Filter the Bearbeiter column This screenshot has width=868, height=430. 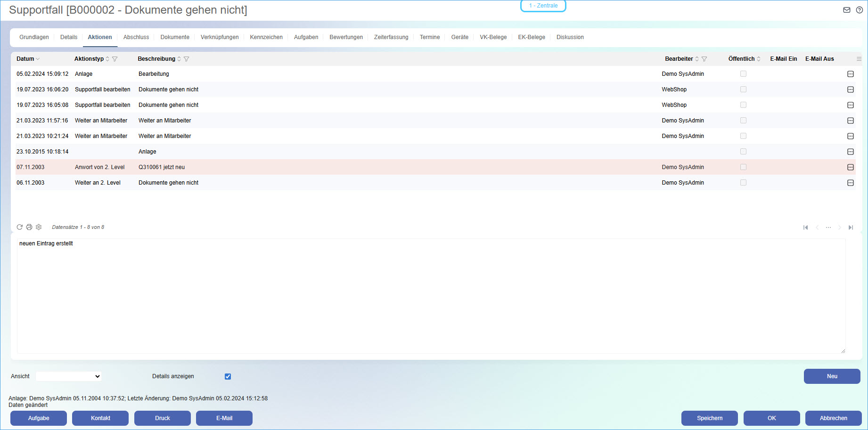coord(704,59)
